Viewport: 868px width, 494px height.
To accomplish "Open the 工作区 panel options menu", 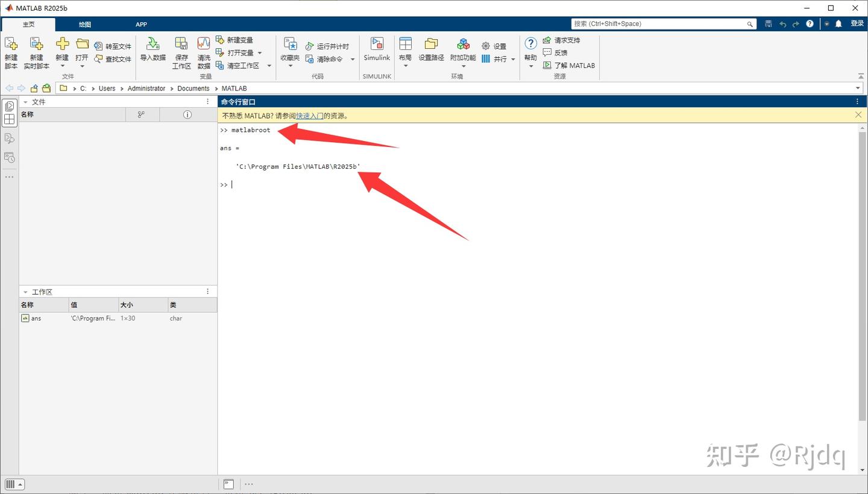I will coord(208,292).
